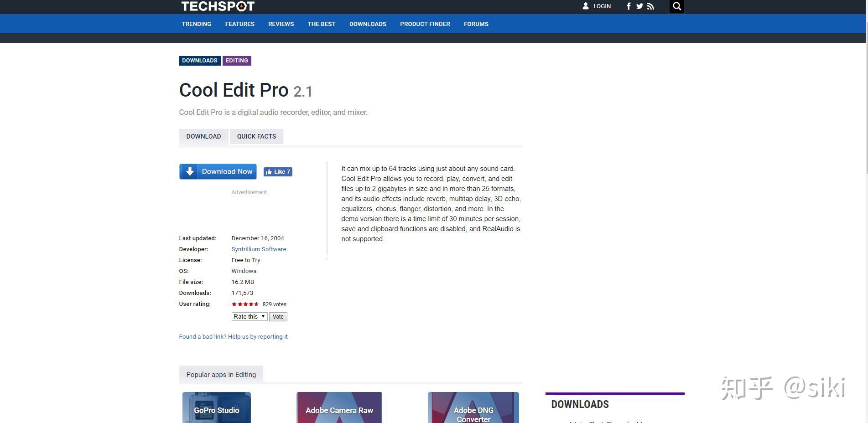
Task: Open the RSS feed icon
Action: (650, 6)
